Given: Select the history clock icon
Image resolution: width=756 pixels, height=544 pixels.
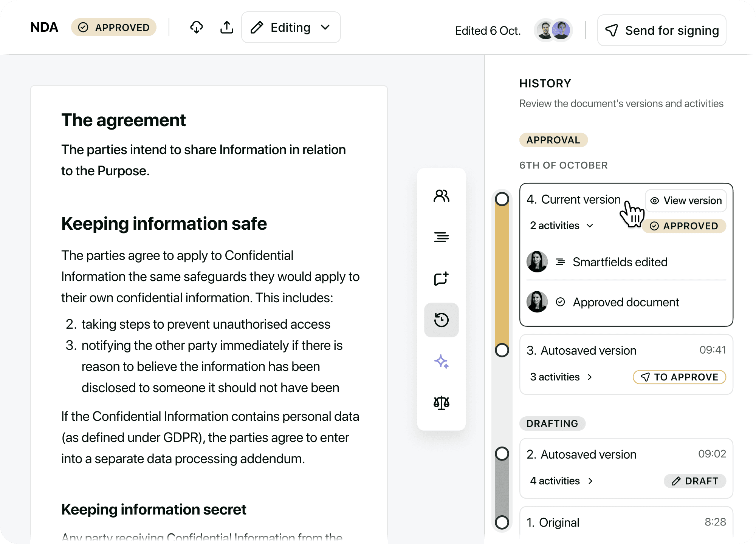Looking at the screenshot, I should point(441,320).
